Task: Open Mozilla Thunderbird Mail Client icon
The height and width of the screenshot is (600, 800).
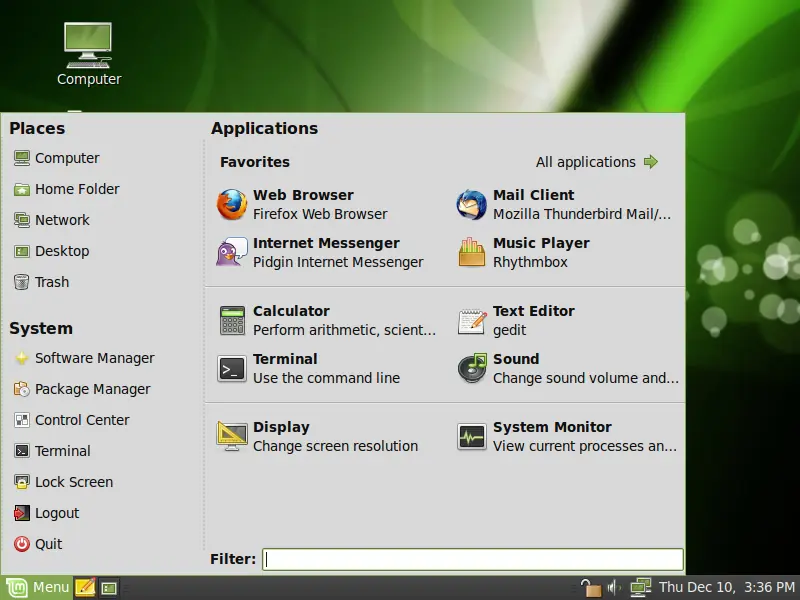Action: click(x=471, y=204)
